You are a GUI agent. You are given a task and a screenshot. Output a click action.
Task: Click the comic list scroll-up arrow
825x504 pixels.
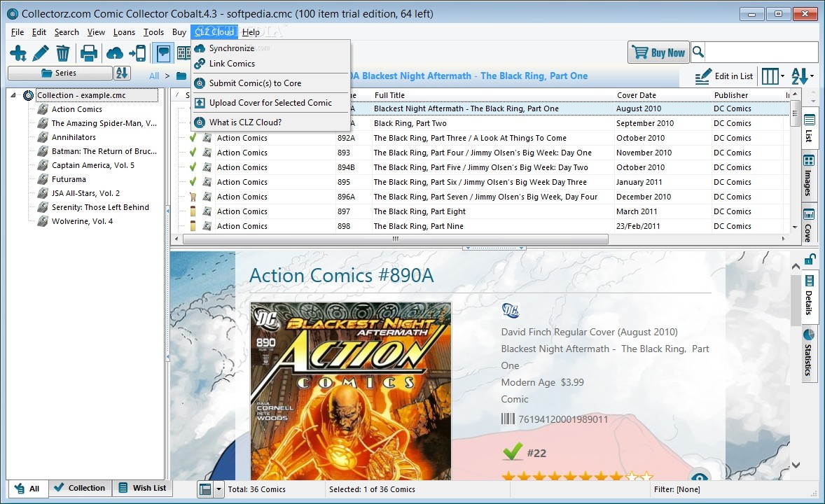click(794, 94)
